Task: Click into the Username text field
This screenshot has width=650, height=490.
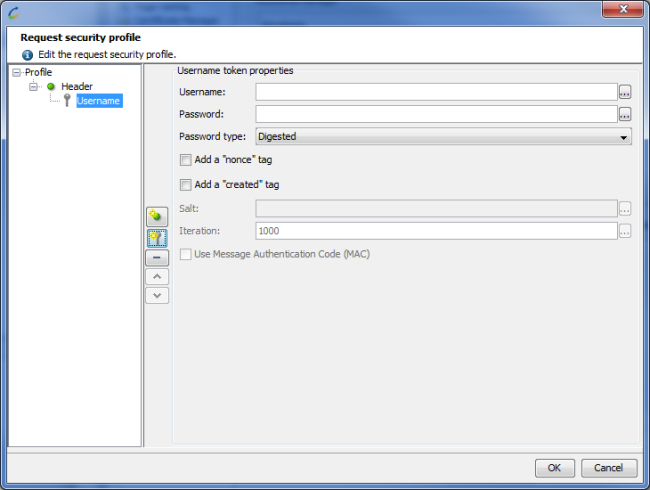Action: point(435,92)
